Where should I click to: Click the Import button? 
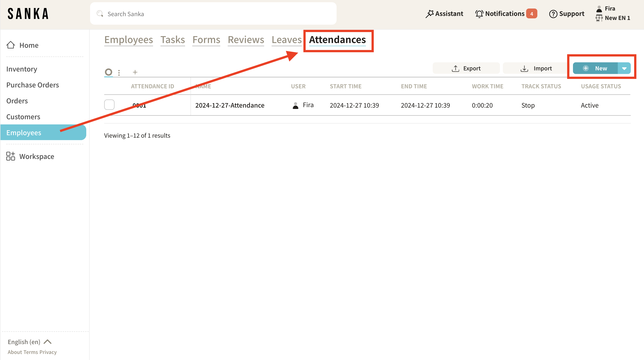pos(536,68)
